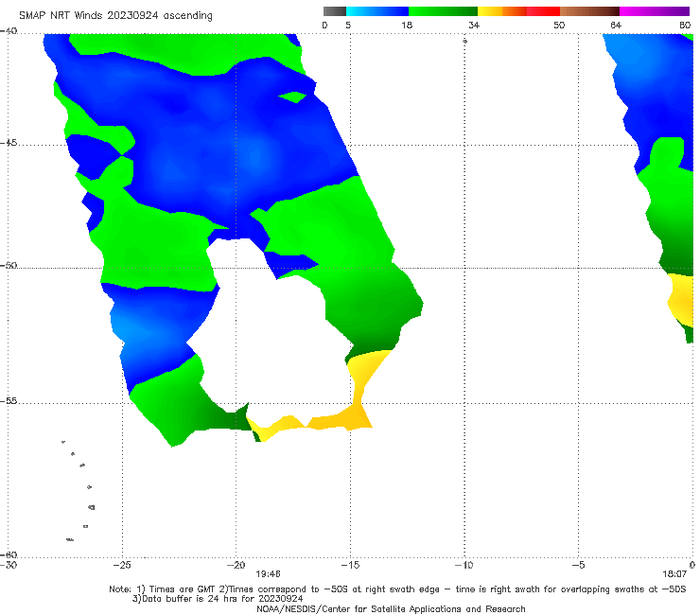Screen dimensions: 700x615
Task: Click the latitude label '-55'
Action: tap(9, 400)
